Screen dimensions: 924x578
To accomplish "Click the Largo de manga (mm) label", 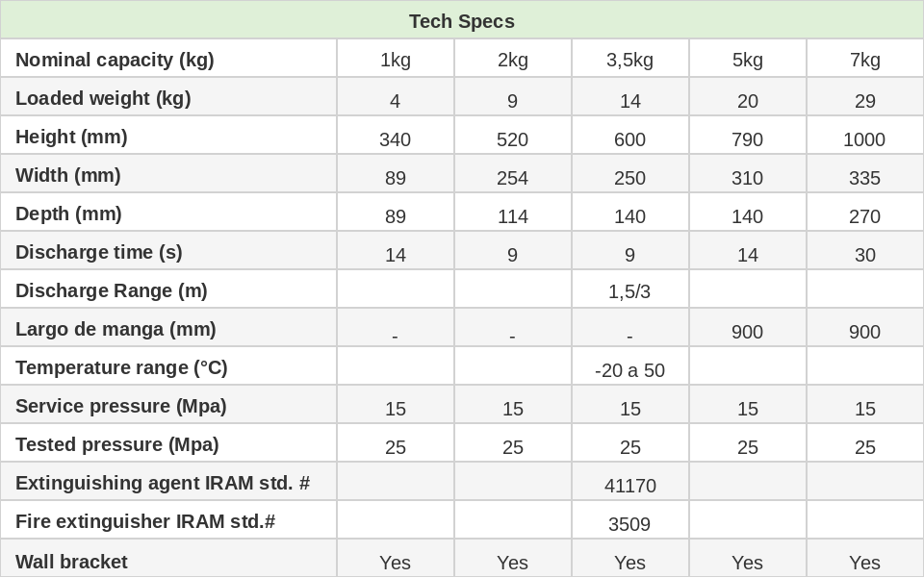I will [115, 329].
